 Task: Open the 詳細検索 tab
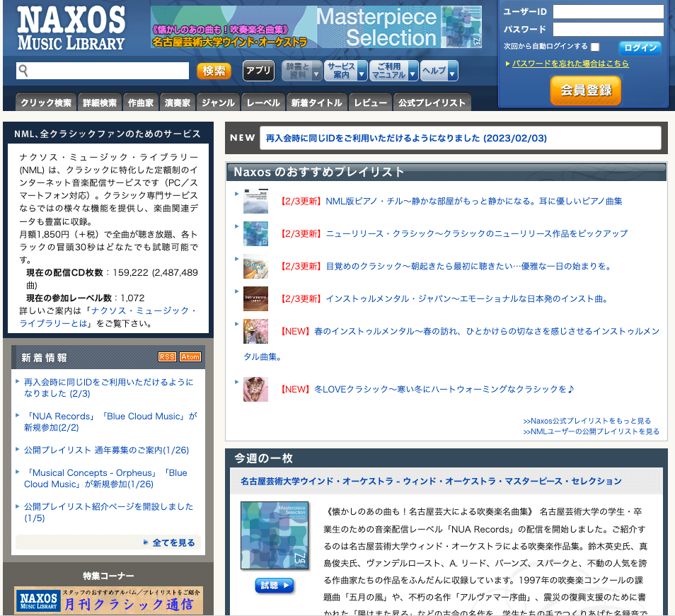tap(100, 103)
